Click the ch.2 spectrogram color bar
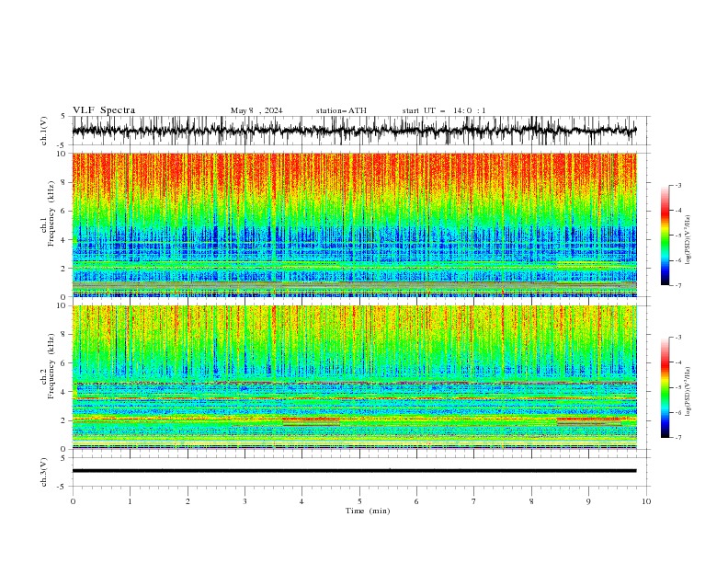The height and width of the screenshot is (563, 728). point(665,387)
